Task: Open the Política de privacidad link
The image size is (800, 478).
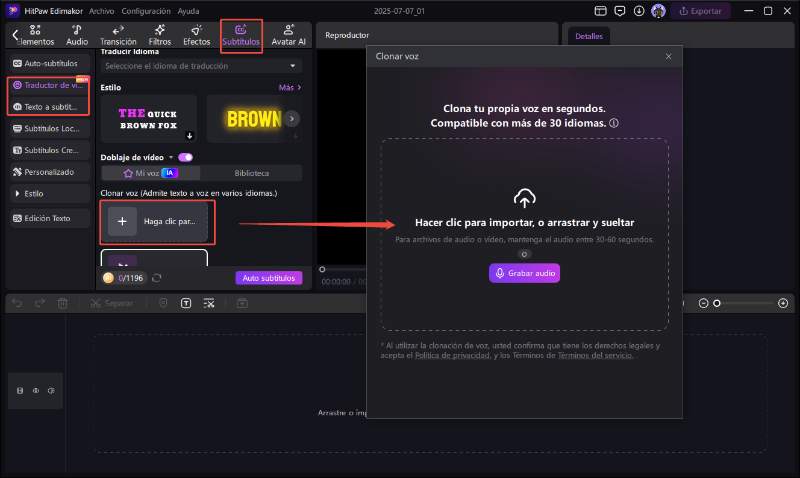Action: pos(453,356)
